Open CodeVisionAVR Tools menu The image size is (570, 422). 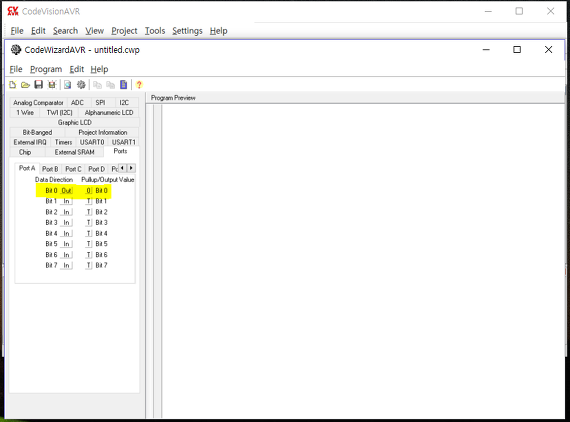click(x=155, y=31)
